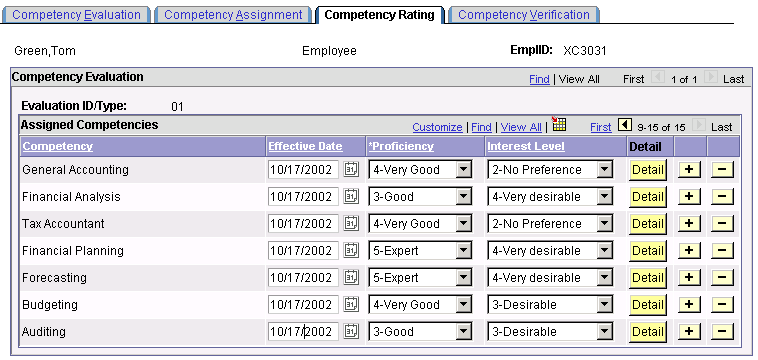Open calendar picker for Financial Planning date
Screen dimensions: 758x360
pyautogui.click(x=351, y=251)
